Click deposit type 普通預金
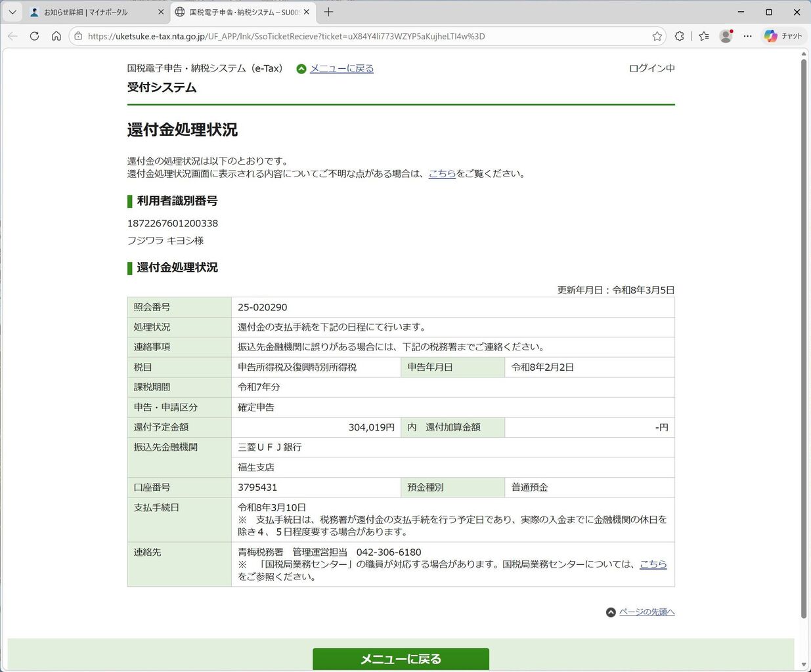Image resolution: width=811 pixels, height=672 pixels. 529,487
